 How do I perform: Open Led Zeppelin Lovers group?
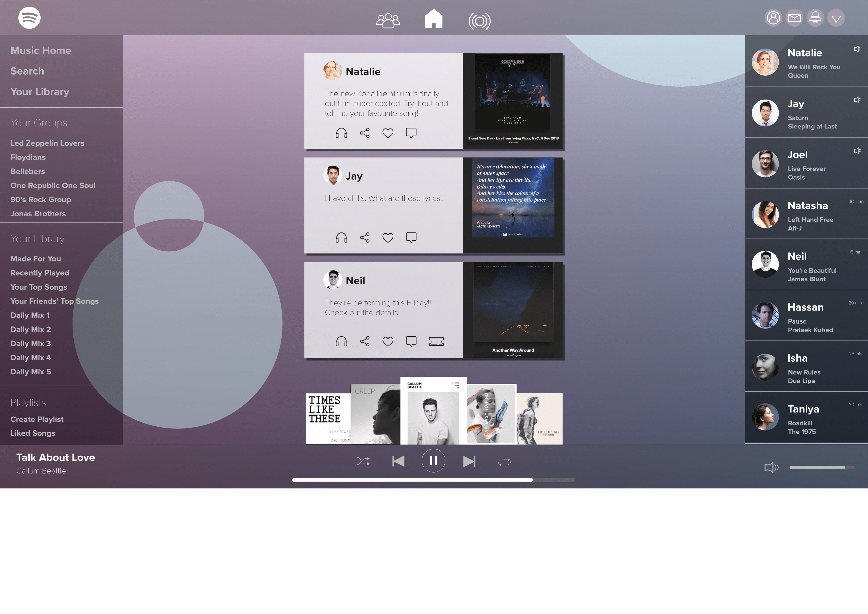coord(47,143)
